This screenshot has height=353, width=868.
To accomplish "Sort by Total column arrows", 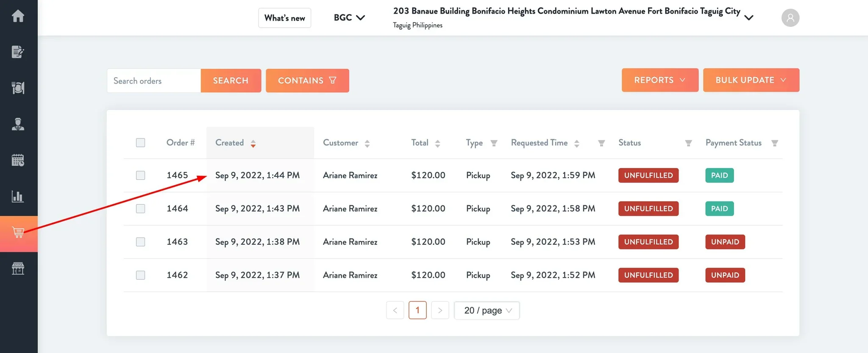I will pyautogui.click(x=437, y=143).
